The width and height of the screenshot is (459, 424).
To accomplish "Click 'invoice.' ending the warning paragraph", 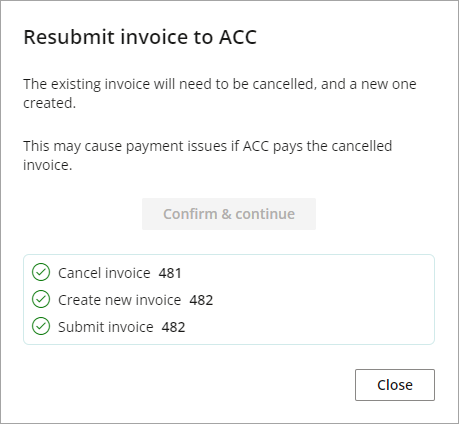I will [x=48, y=165].
